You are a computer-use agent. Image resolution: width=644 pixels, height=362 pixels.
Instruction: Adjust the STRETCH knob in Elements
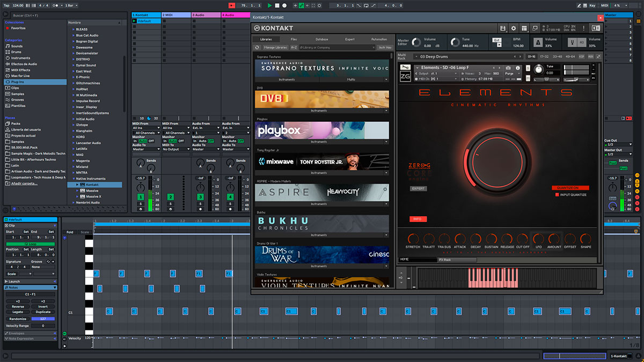[x=413, y=239]
